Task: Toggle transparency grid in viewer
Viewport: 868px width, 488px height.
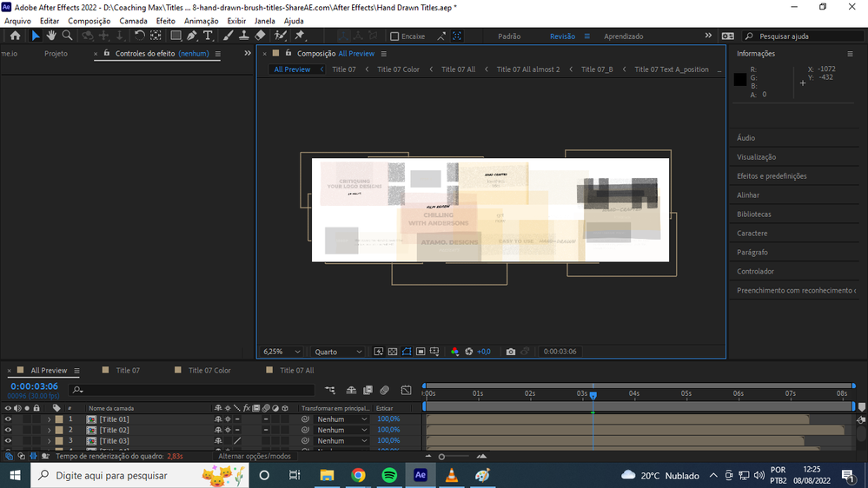Action: 393,352
